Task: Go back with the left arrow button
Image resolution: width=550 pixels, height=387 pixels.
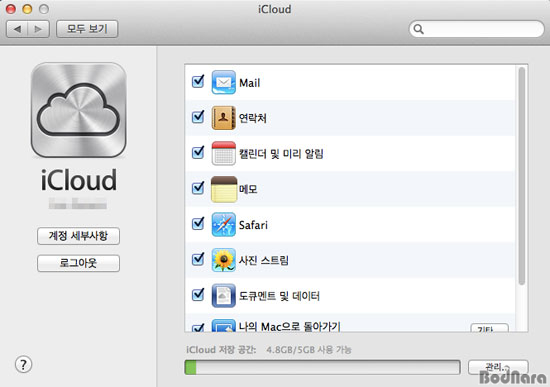Action: (17, 29)
